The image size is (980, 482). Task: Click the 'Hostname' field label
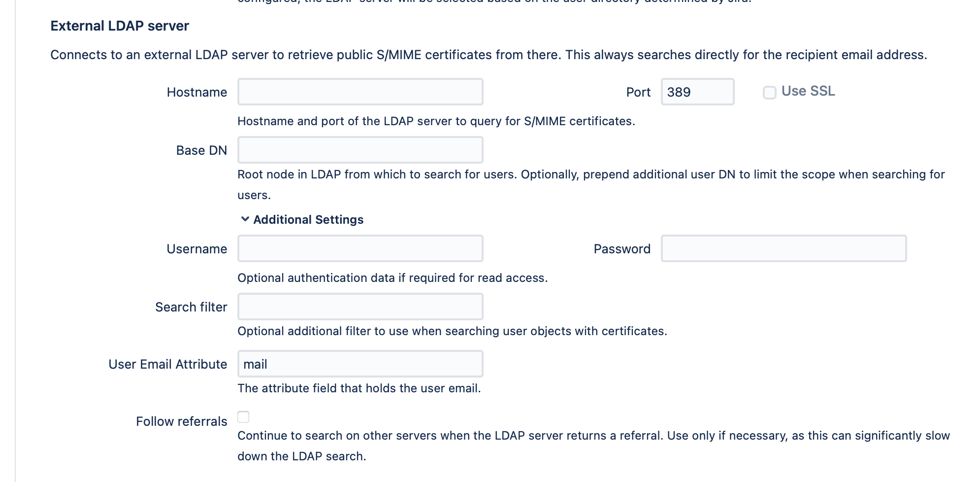[x=196, y=92]
